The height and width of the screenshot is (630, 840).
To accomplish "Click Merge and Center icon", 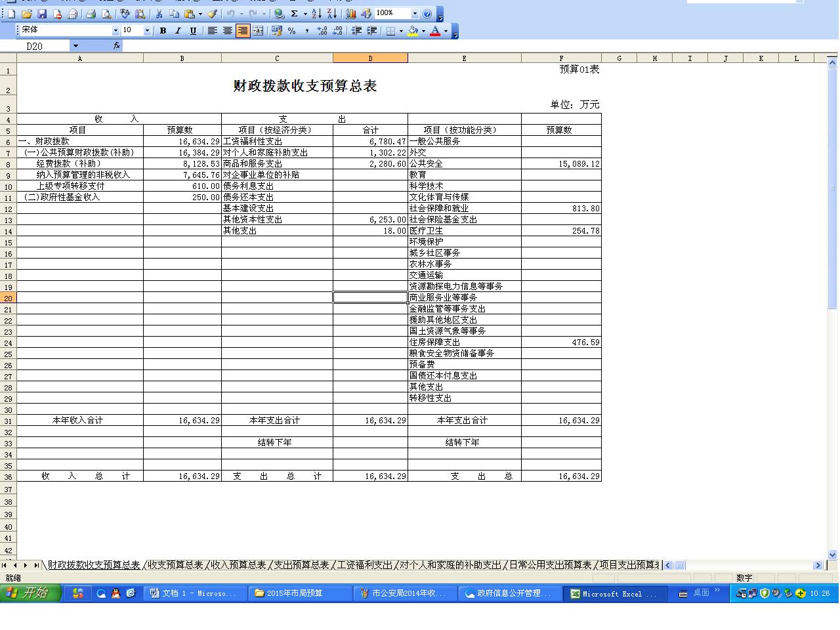I will point(258,31).
